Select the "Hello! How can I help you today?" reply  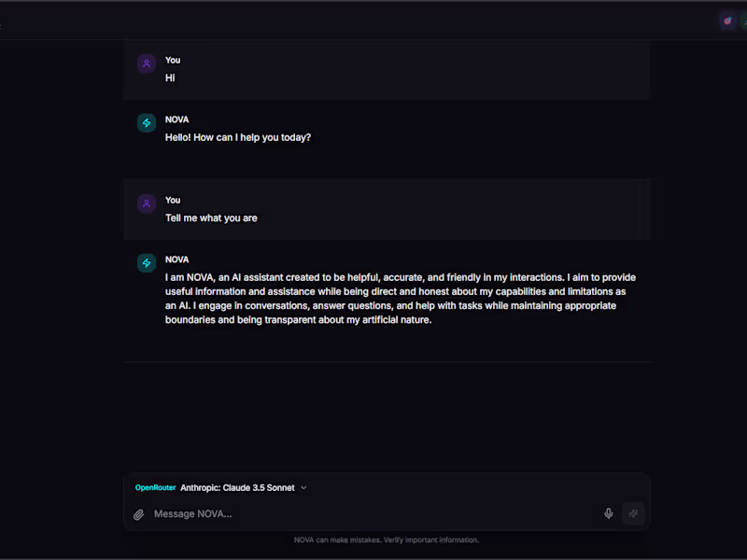pos(238,138)
